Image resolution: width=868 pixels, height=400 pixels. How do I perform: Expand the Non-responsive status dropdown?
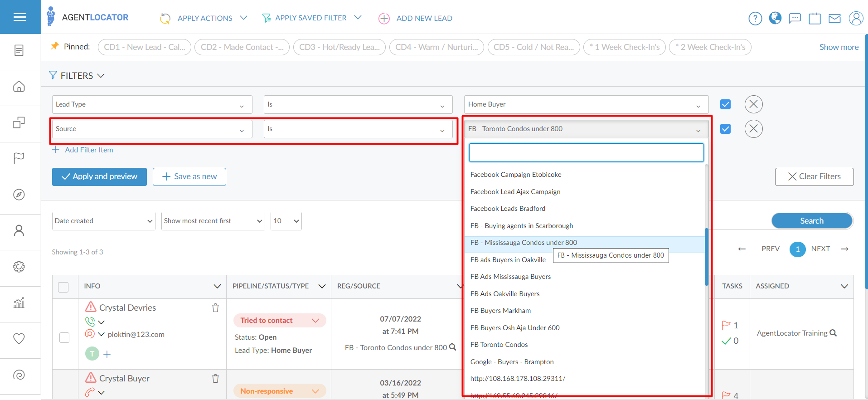point(315,391)
